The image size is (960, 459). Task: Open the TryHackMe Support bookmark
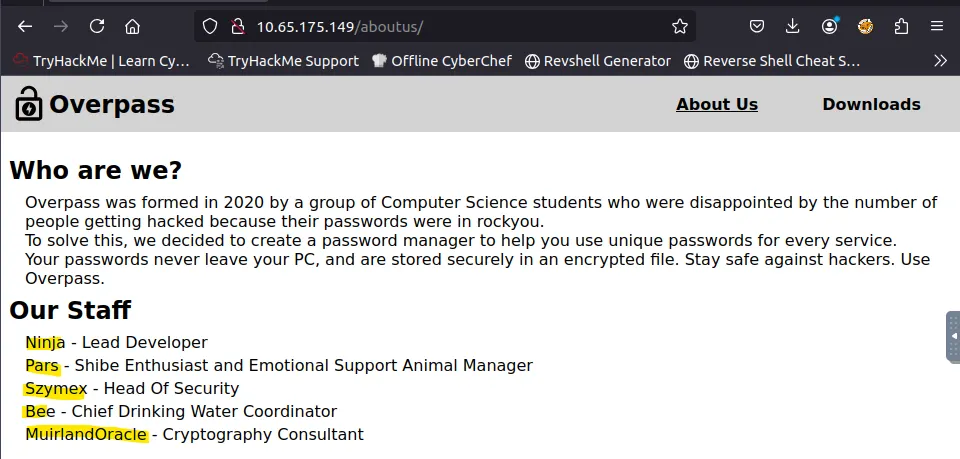283,61
